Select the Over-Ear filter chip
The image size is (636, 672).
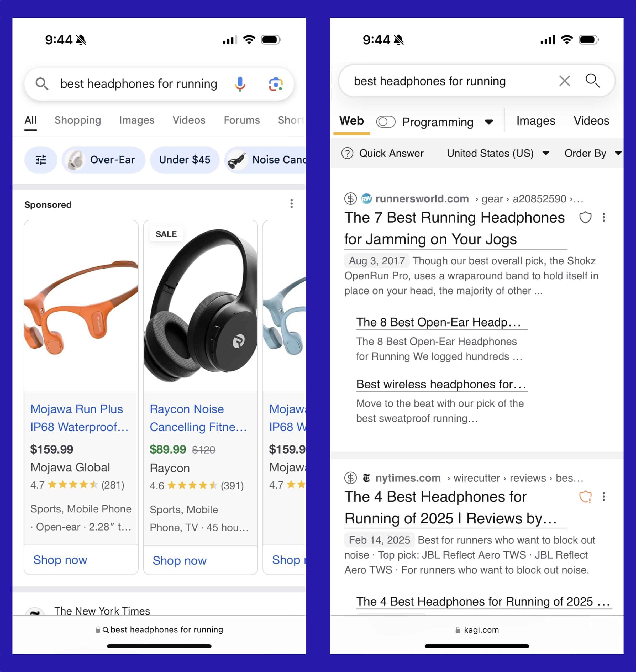pos(103,160)
